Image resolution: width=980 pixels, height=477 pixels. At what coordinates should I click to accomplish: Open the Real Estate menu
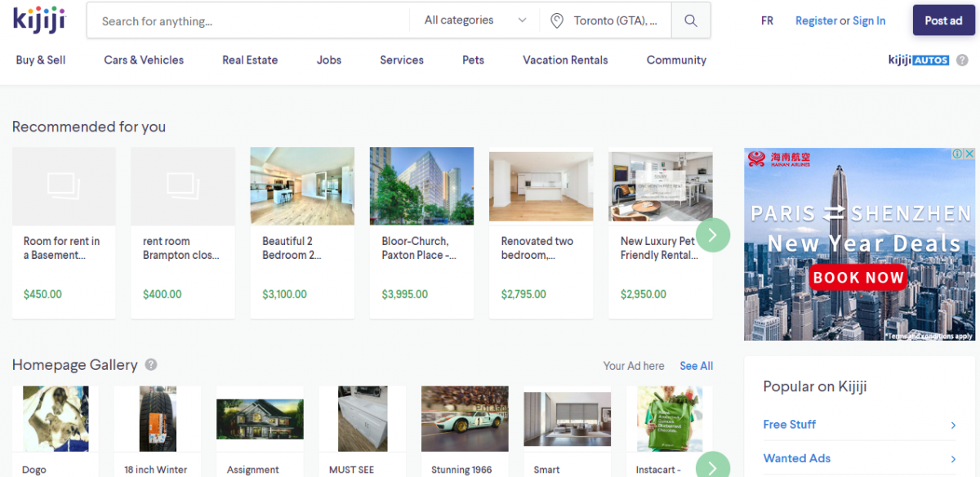250,60
